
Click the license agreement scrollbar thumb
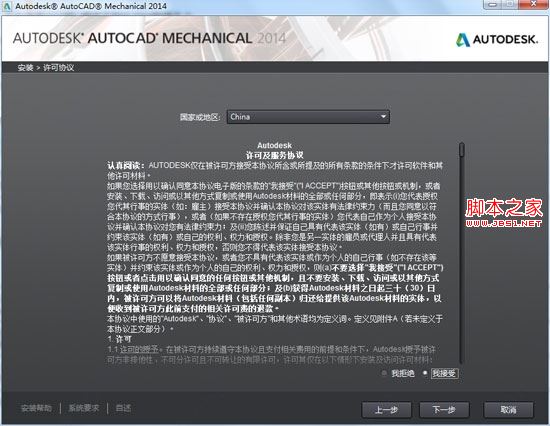point(462,149)
